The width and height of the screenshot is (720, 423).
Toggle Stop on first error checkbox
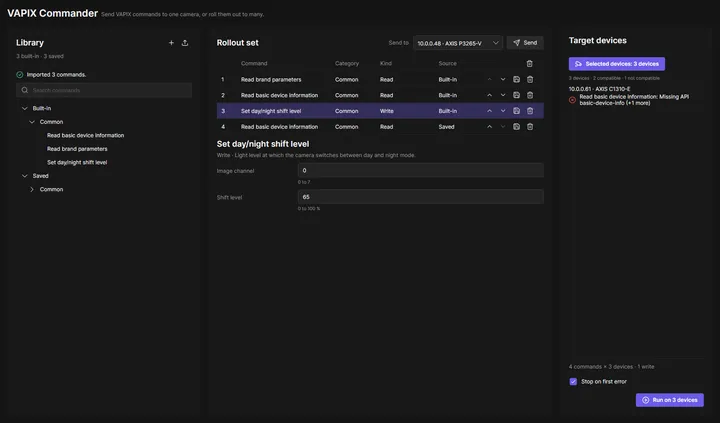pos(573,382)
